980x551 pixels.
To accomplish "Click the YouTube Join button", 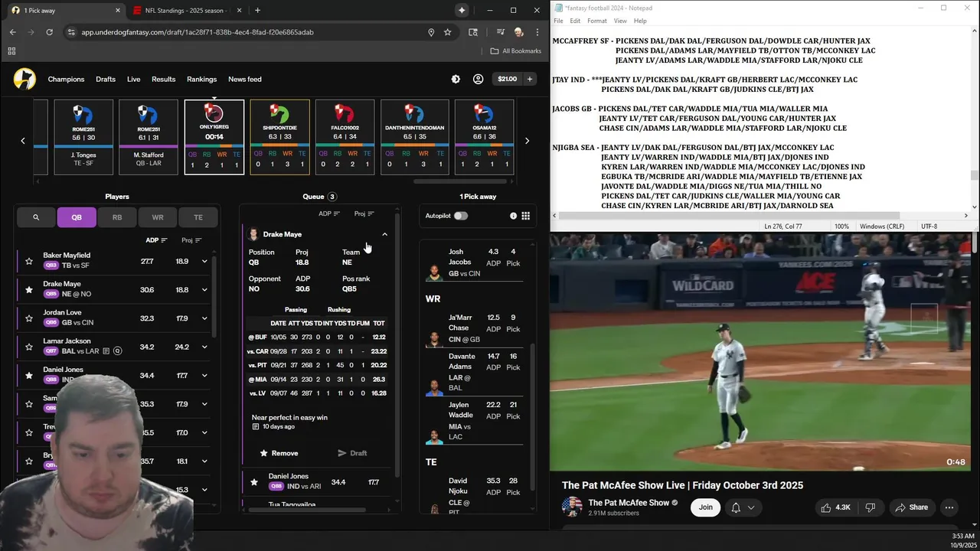I will pos(705,507).
